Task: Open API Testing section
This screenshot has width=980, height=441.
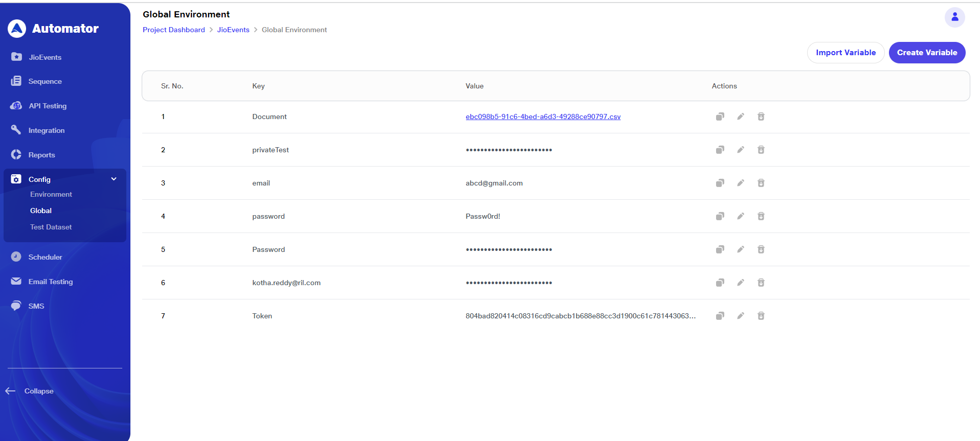Action: click(48, 106)
